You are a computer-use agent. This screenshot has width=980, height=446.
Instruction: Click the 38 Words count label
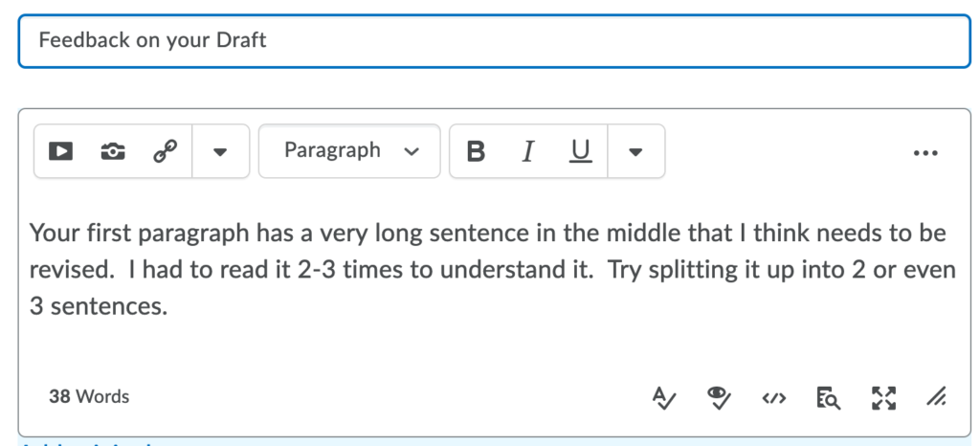(x=89, y=396)
